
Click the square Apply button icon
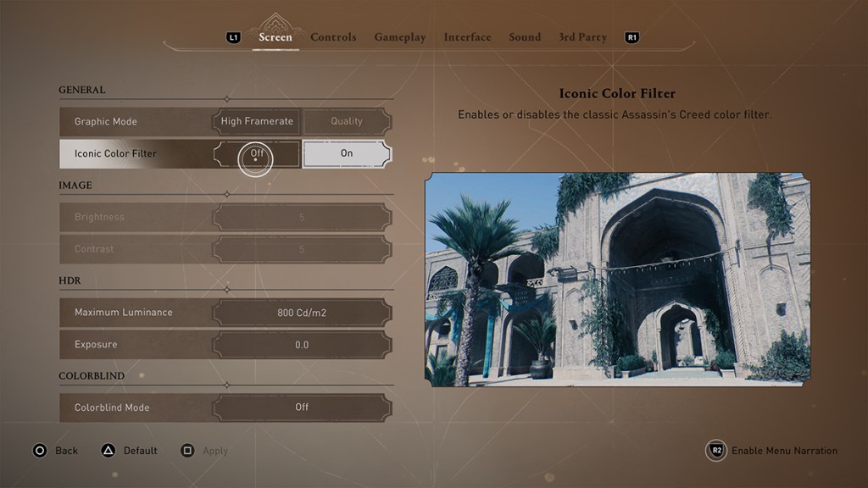click(x=187, y=451)
